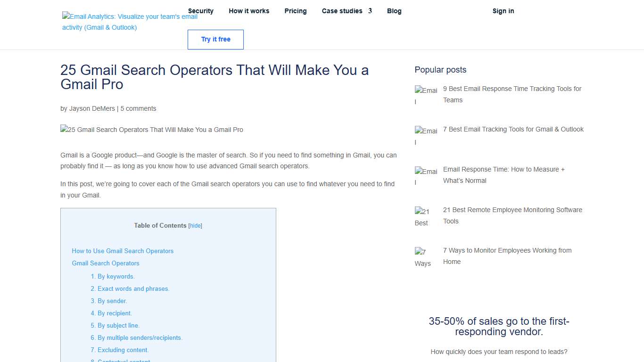
Task: Open the Blog menu item
Action: coord(394,11)
